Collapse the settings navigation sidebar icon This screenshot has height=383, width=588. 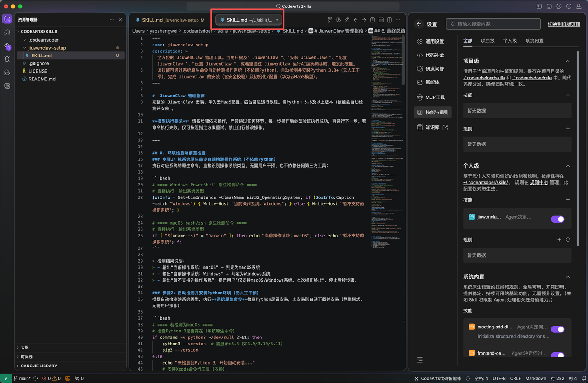point(419,360)
